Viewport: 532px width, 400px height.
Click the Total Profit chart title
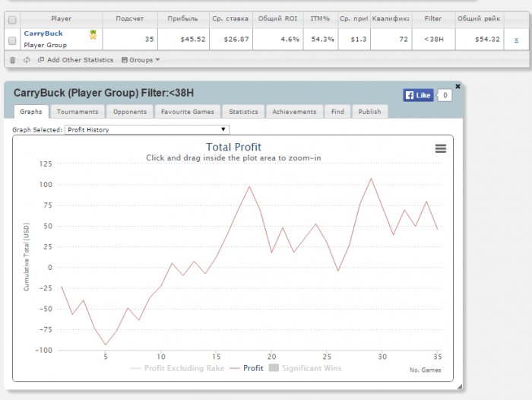pos(233,147)
